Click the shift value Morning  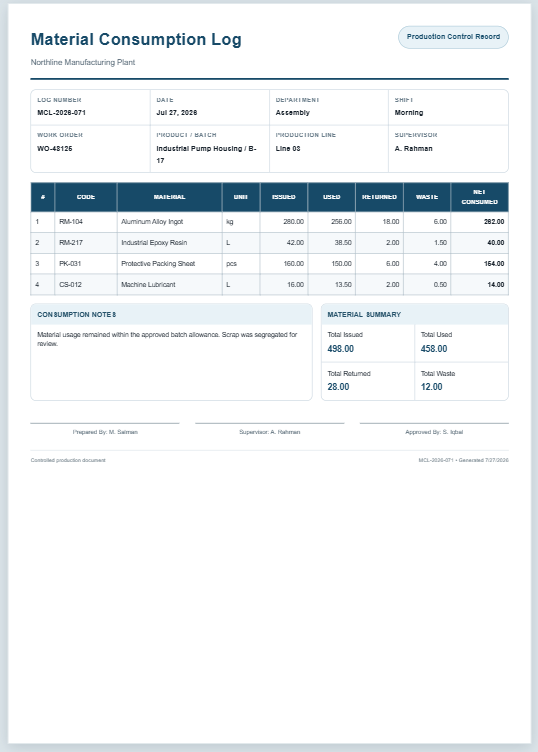pos(409,113)
